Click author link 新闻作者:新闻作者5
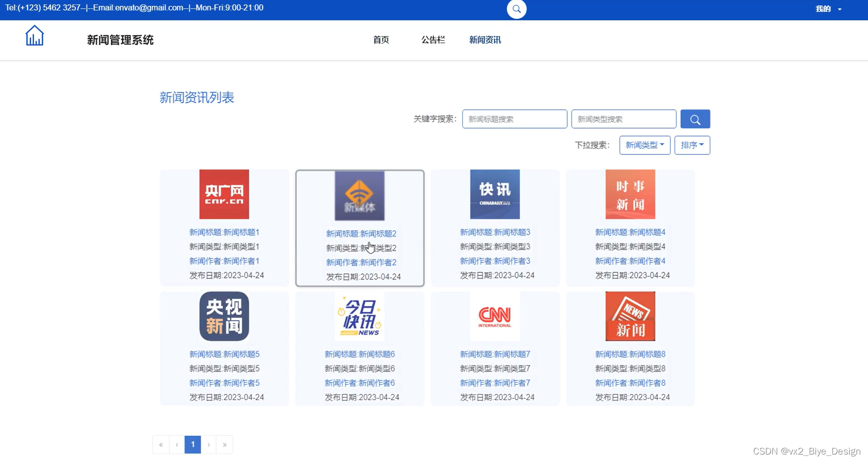 (224, 383)
